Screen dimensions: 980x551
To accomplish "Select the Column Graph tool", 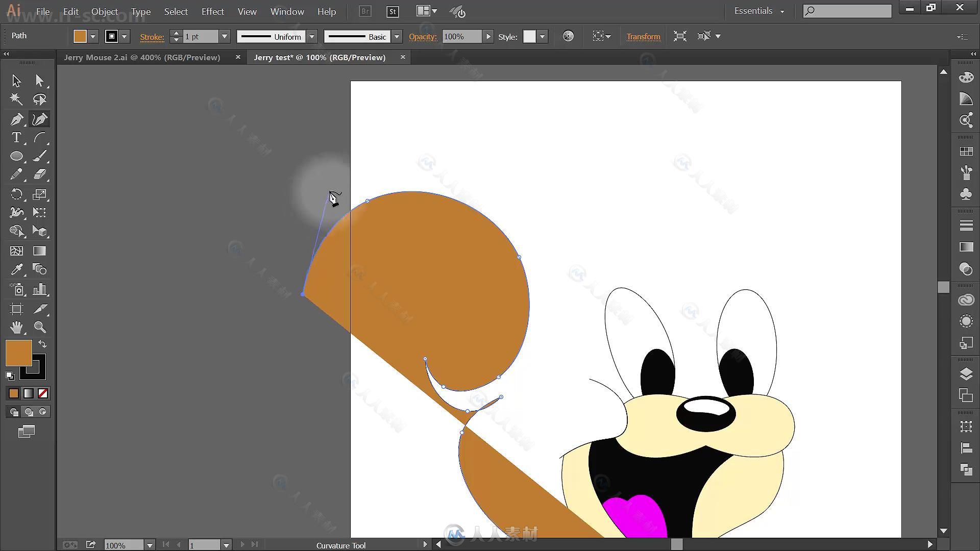I will point(40,290).
